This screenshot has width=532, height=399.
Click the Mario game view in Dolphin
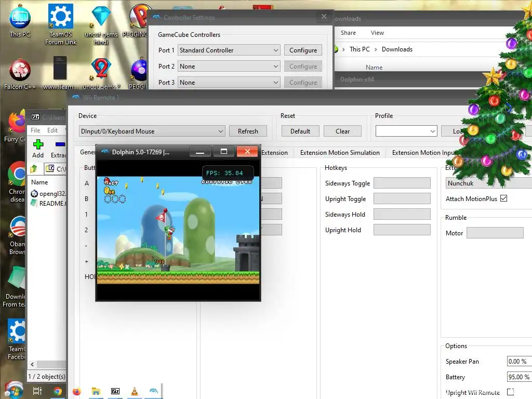coord(178,230)
